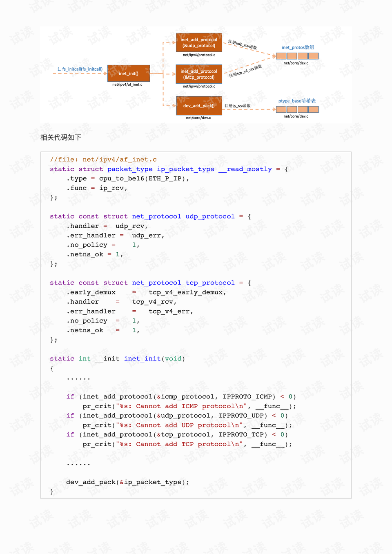Click the "ptype_base哈希表" label
This screenshot has height=554, width=392.
point(297,101)
